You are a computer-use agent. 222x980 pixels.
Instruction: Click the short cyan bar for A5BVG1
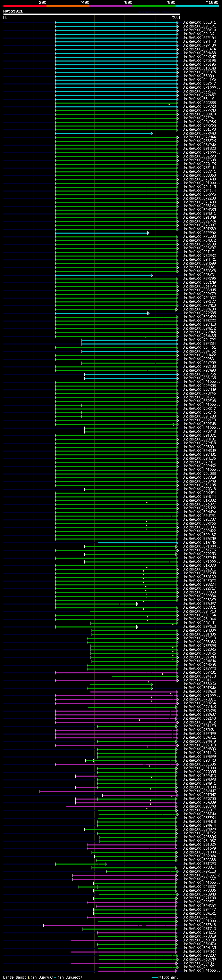tap(104, 275)
